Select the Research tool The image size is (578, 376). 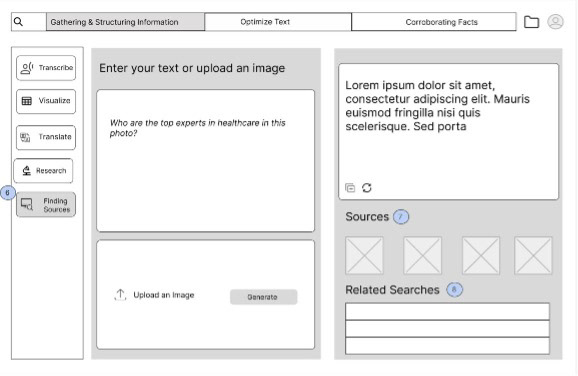point(43,171)
